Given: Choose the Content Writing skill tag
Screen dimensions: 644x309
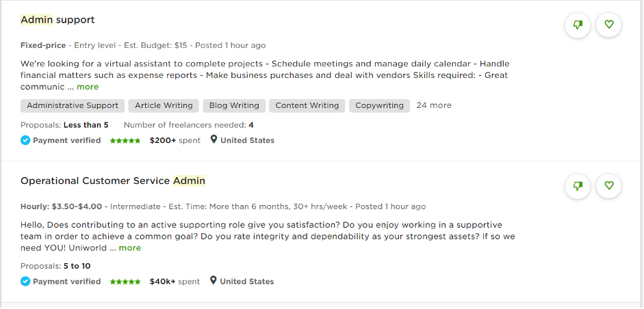Looking at the screenshot, I should click(x=307, y=105).
